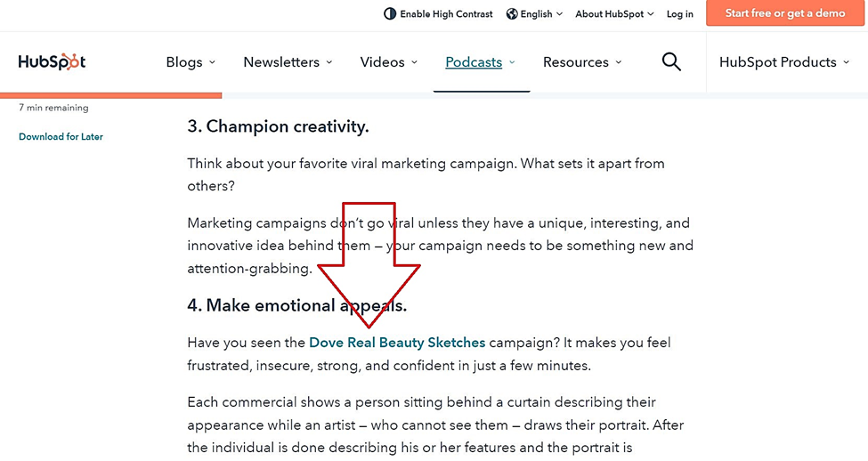Image resolution: width=868 pixels, height=461 pixels.
Task: Click Start free or get a demo
Action: [785, 12]
